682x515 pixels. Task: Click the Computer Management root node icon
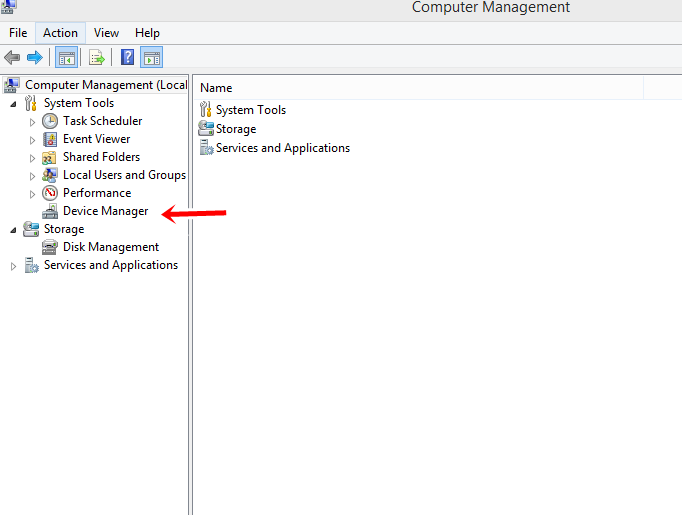pyautogui.click(x=11, y=85)
